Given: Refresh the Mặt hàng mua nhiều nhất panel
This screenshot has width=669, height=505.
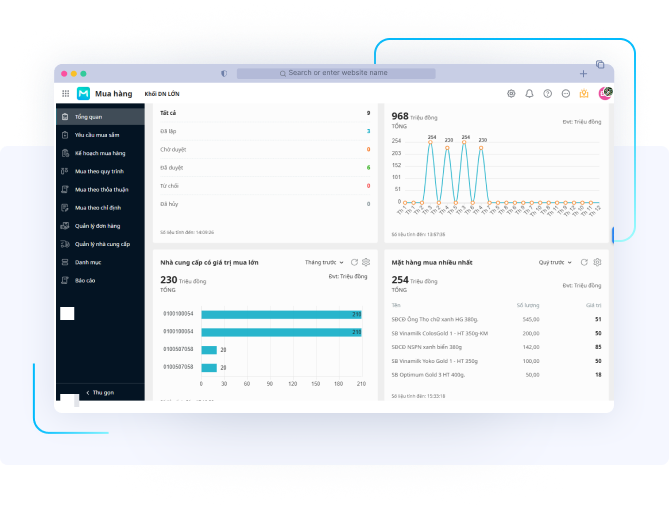Looking at the screenshot, I should coord(584,262).
